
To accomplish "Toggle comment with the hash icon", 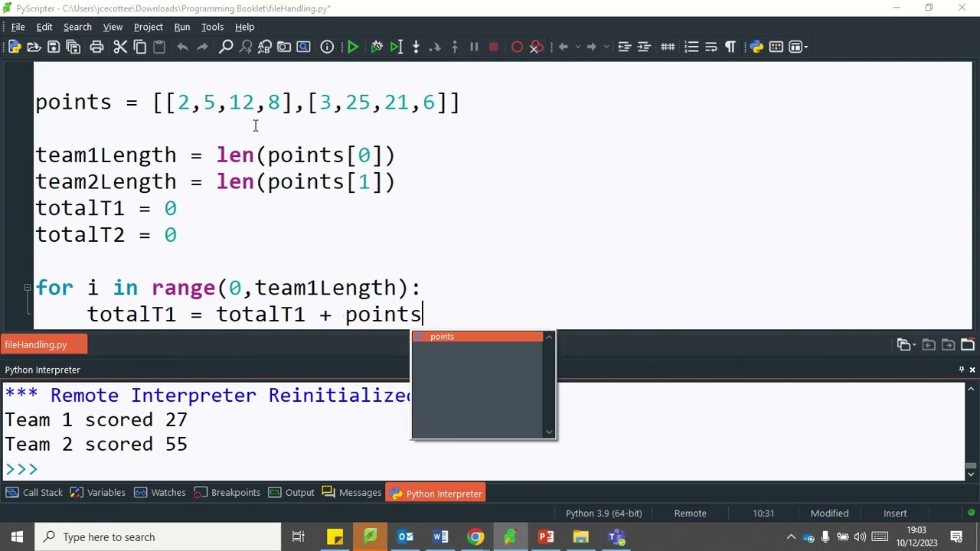I will 668,47.
